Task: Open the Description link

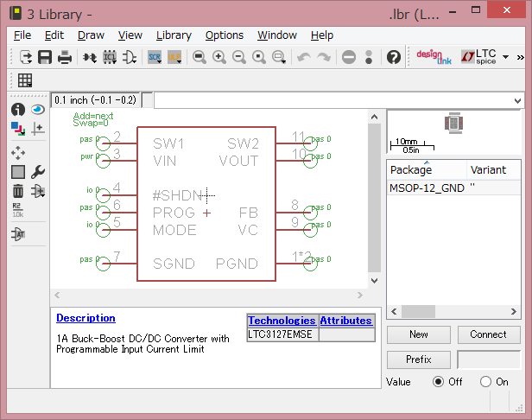Action: coord(85,318)
